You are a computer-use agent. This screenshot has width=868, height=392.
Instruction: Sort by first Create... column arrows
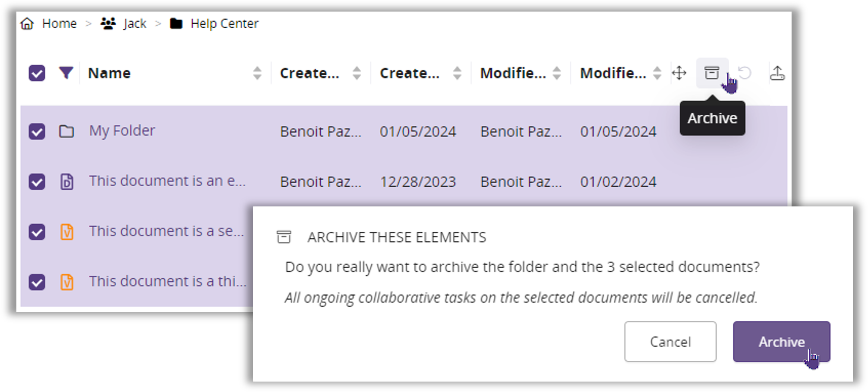click(357, 73)
